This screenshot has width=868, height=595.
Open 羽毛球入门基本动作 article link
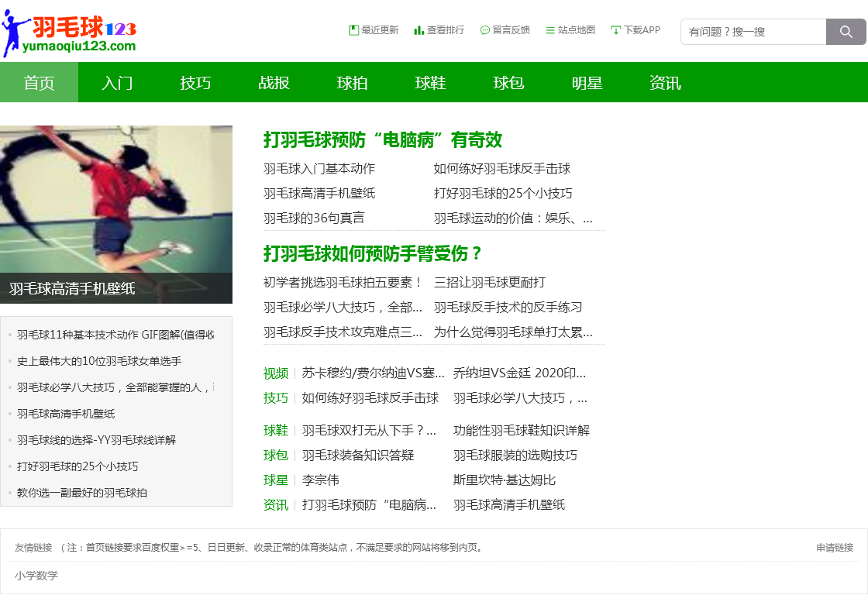(x=319, y=169)
